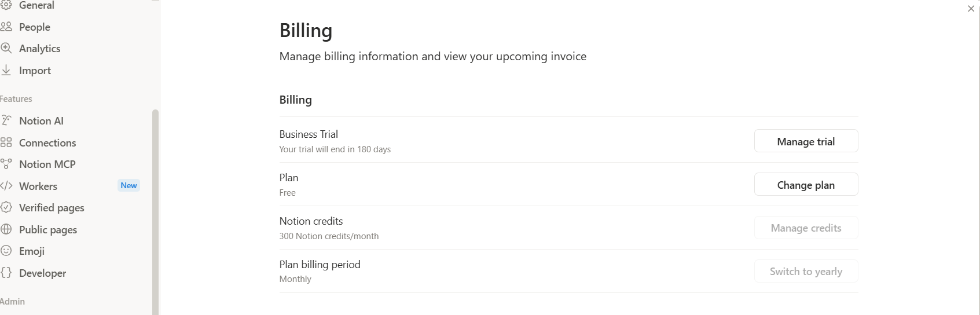Open the Emoji smiley icon
Image resolution: width=980 pixels, height=315 pixels.
click(x=6, y=251)
